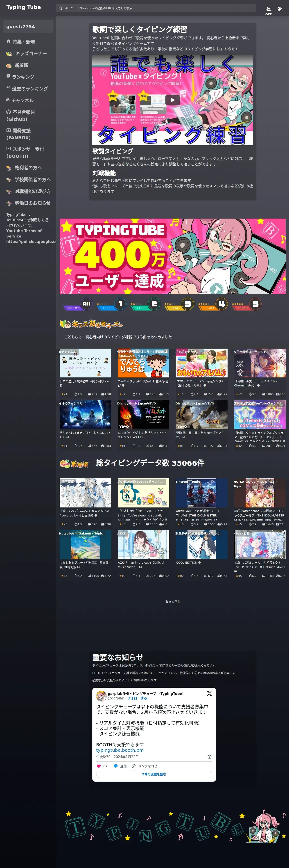Open おもいでのアルバム video thumbnail
Viewport: 289px width, 868px height.
point(201,363)
